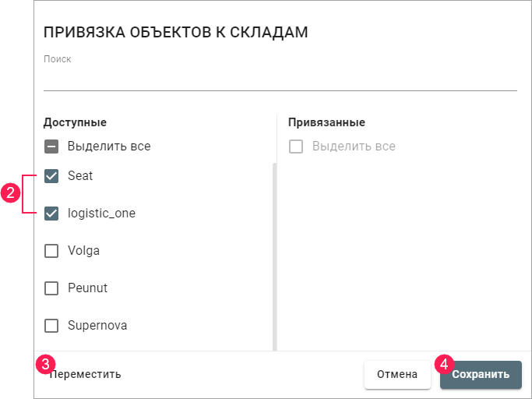Toggle select all in available list
Image resolution: width=532 pixels, height=399 pixels.
tap(51, 147)
